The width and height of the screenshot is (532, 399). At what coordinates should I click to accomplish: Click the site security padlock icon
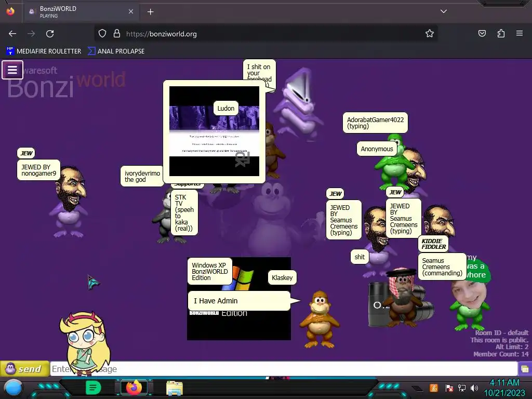point(117,34)
